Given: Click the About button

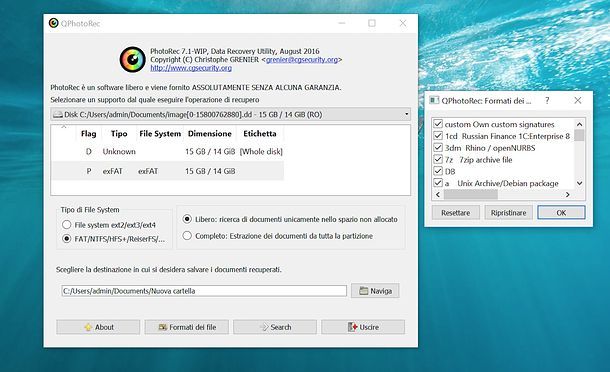Looking at the screenshot, I should click(98, 327).
